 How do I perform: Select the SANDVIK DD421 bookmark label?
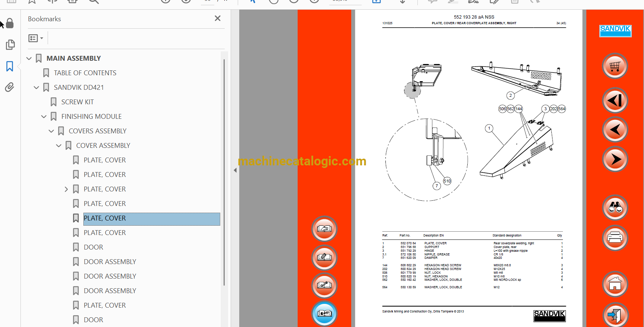tap(79, 88)
